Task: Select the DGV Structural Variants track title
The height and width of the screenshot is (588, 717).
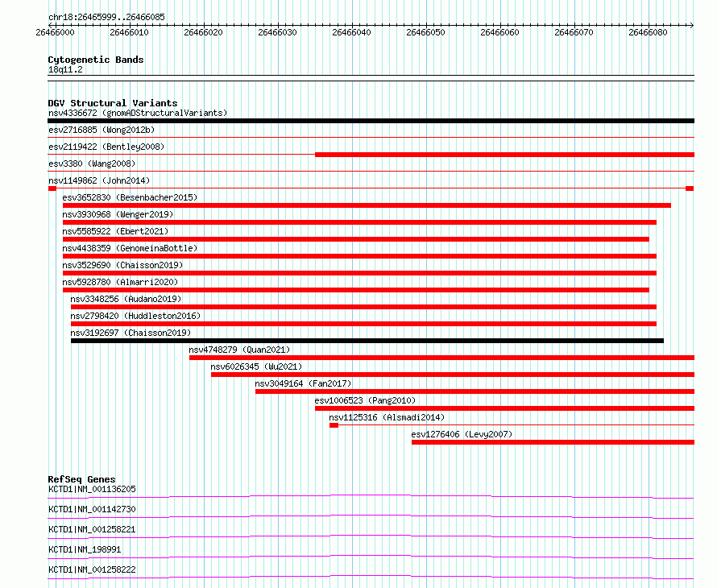Action: (113, 103)
